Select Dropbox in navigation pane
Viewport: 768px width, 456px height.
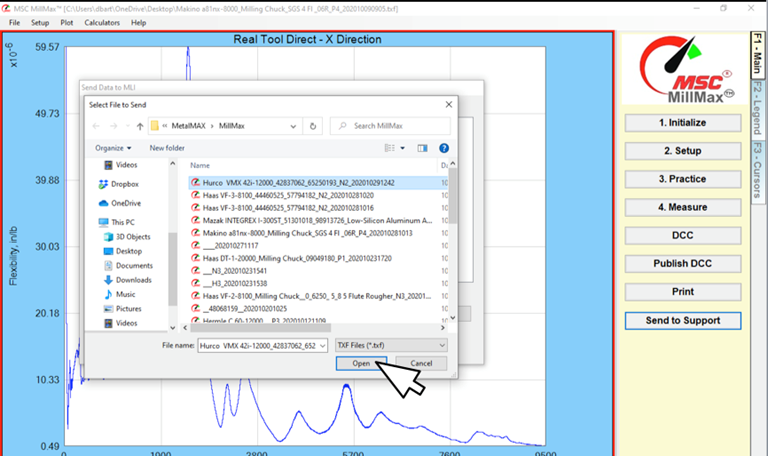tap(119, 184)
